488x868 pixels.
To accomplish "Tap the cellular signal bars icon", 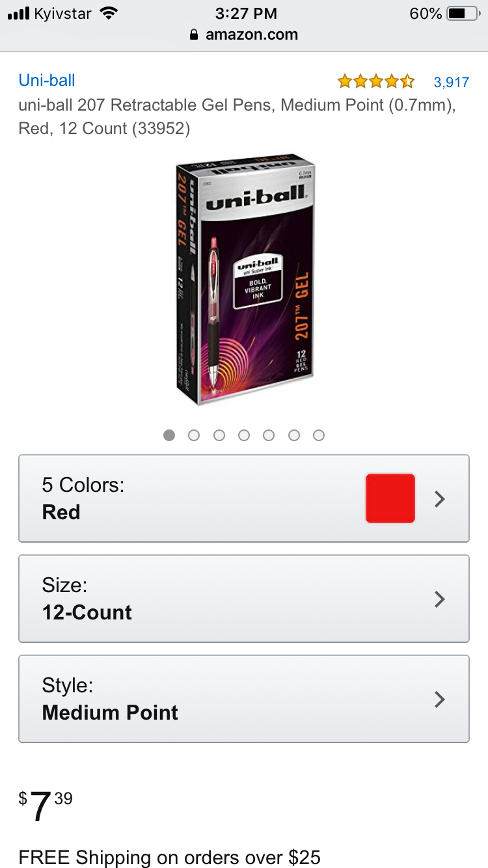I will 19,13.
